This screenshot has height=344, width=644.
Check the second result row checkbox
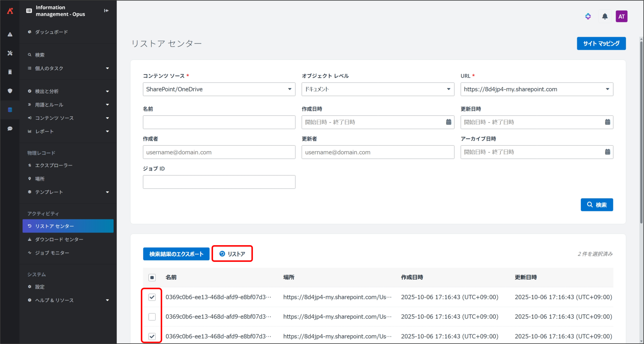(152, 317)
